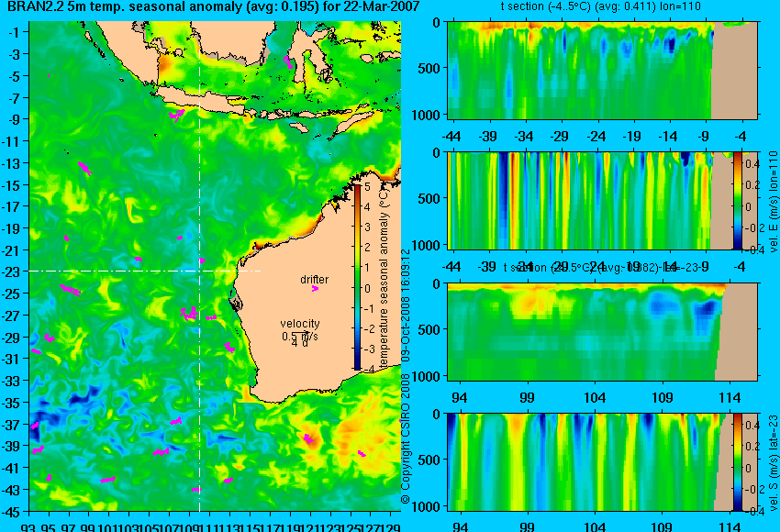
Task: Click the 'vel. E (m/s) lon=110' label
Action: click(773, 202)
